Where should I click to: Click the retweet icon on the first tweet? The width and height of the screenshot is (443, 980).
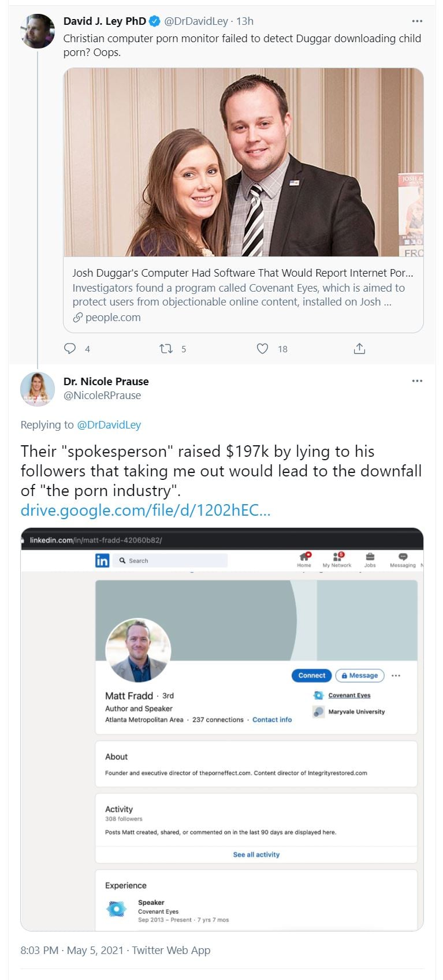click(166, 348)
